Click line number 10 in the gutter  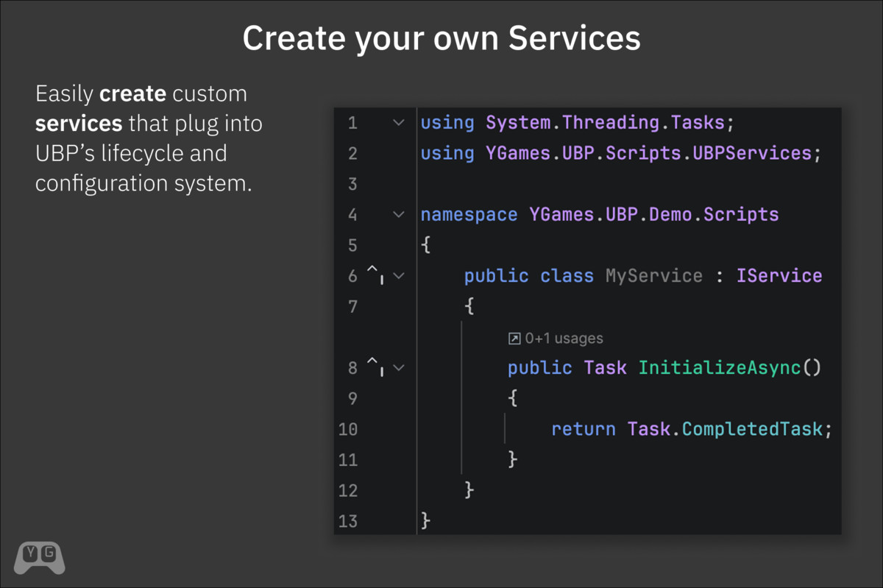click(x=348, y=429)
